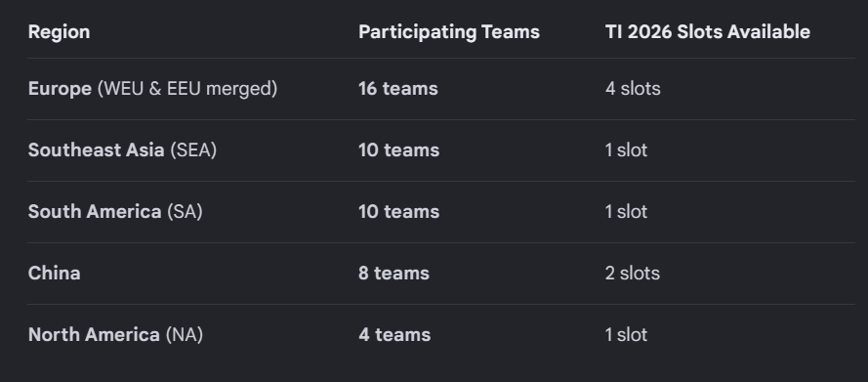
Task: Select the Southeast Asia region cell
Action: point(122,150)
